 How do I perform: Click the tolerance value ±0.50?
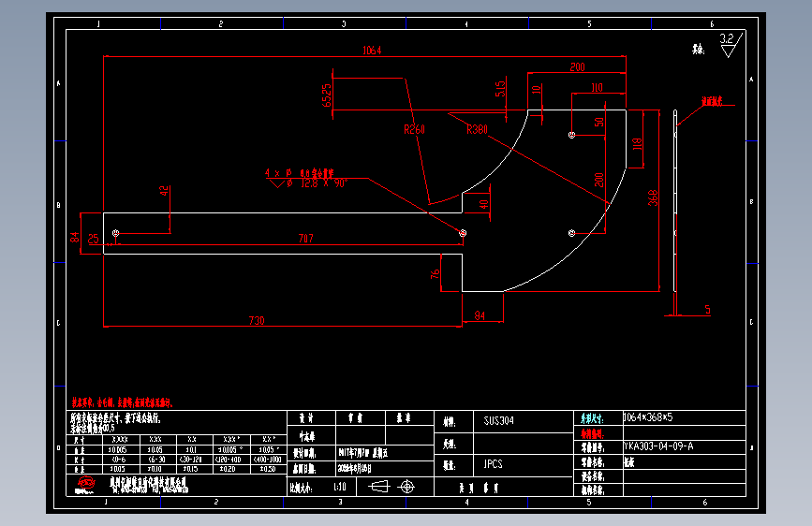point(267,469)
